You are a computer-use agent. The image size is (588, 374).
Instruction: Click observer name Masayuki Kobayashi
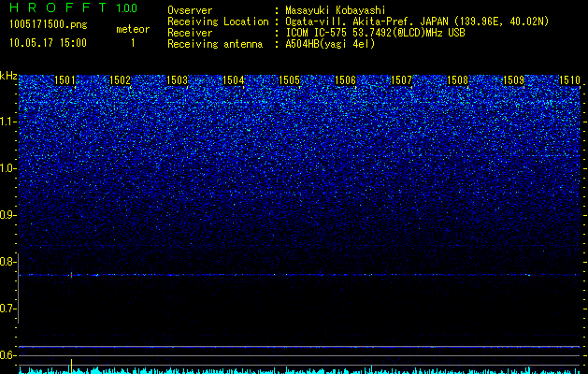pyautogui.click(x=335, y=10)
